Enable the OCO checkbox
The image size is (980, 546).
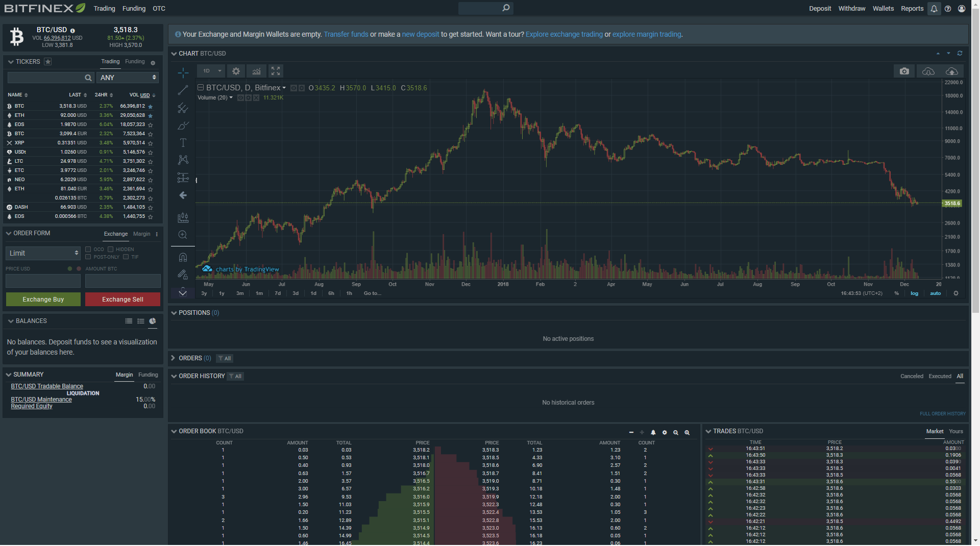pyautogui.click(x=88, y=250)
